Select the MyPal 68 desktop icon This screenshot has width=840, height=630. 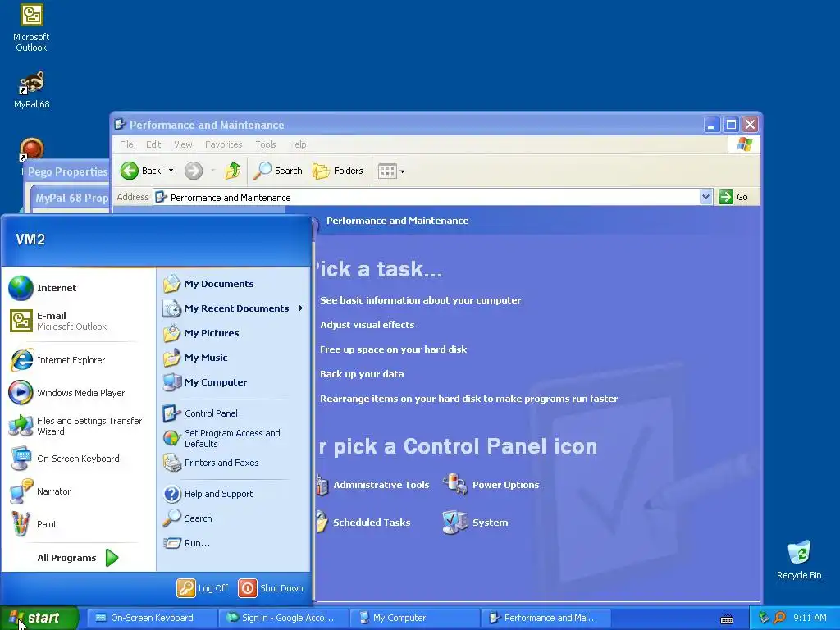pos(31,90)
